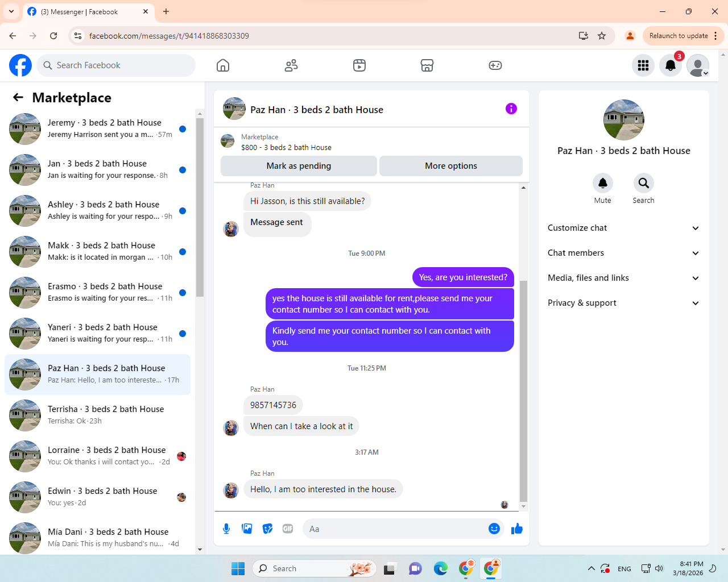Screen dimensions: 728x582
Task: Focus the Search Facebook field
Action: 116,65
